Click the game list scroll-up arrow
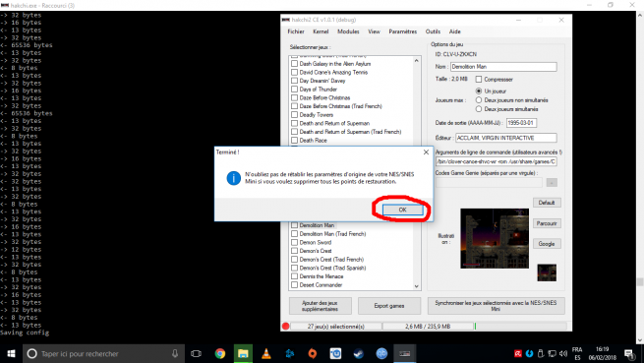 417,60
